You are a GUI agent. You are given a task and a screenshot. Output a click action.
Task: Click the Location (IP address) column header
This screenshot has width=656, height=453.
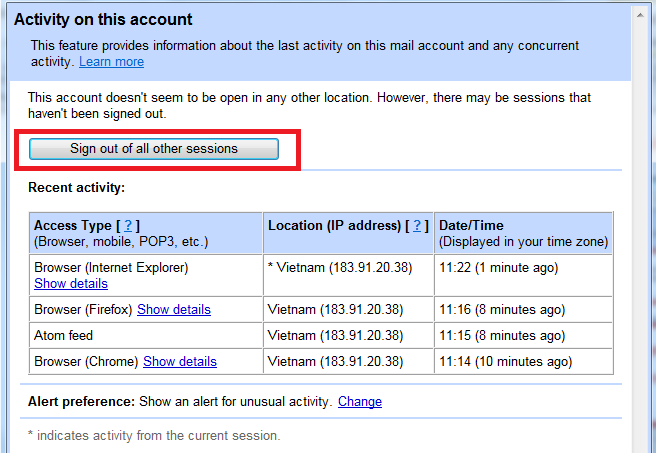[x=336, y=226]
